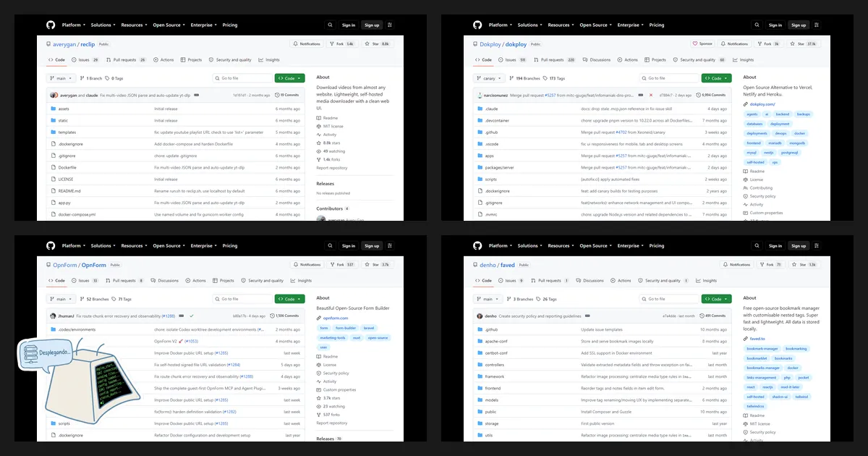Open 'README.md' file in reclip
This screenshot has height=456, width=868.
[x=69, y=191]
